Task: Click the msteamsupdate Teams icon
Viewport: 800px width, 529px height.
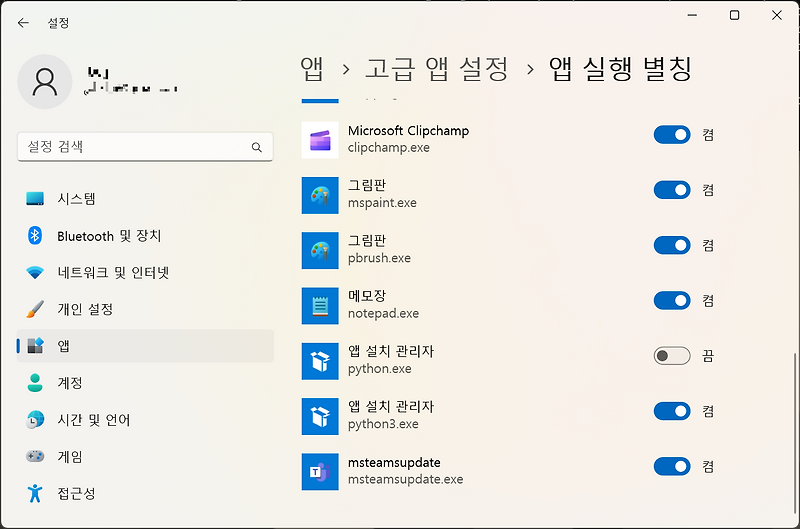Action: [320, 472]
